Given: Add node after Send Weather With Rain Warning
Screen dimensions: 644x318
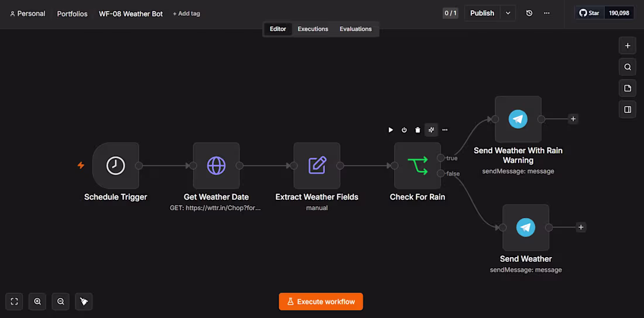Looking at the screenshot, I should (573, 119).
